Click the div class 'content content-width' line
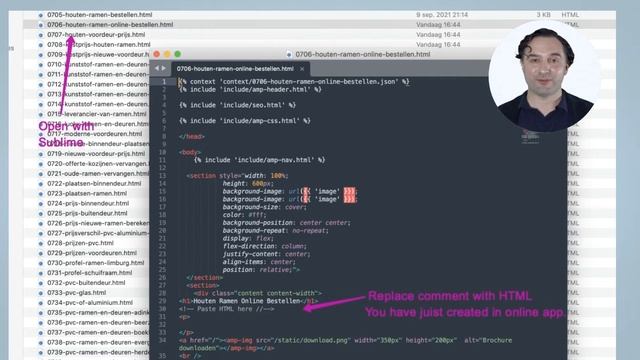This screenshot has height=360, width=640. coord(258,293)
